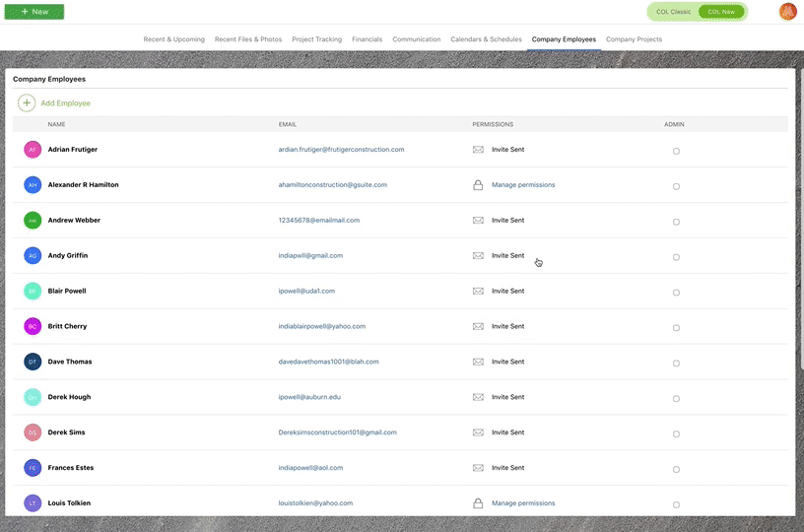Click the Blair Powell employee name
Image resolution: width=804 pixels, height=532 pixels.
[x=67, y=292]
